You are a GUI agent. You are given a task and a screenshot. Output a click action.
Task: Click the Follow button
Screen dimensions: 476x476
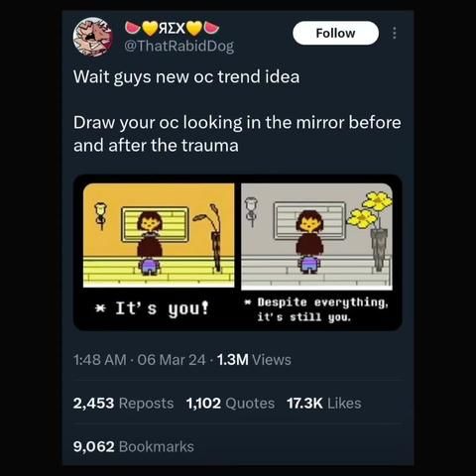click(335, 33)
